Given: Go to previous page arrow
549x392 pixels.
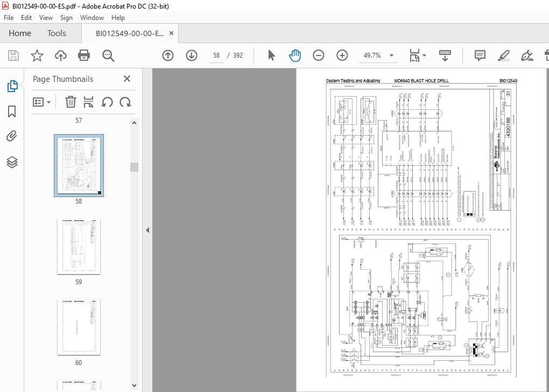Looking at the screenshot, I should [168, 55].
